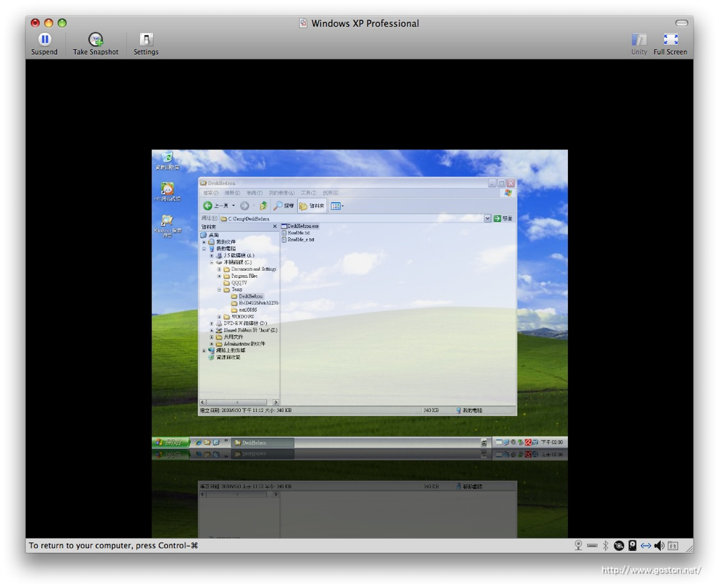Click DeskHedron taskbar window button
This screenshot has width=719, height=588.
[x=263, y=443]
